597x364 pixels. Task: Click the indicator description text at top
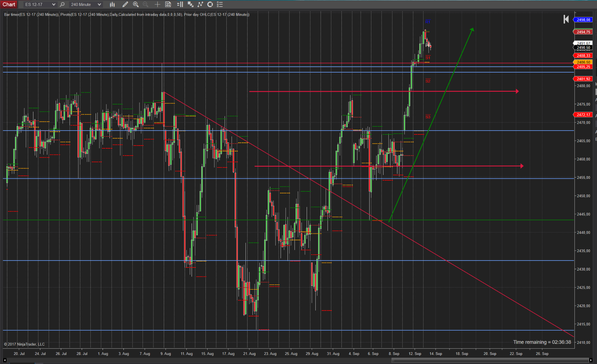coord(127,15)
